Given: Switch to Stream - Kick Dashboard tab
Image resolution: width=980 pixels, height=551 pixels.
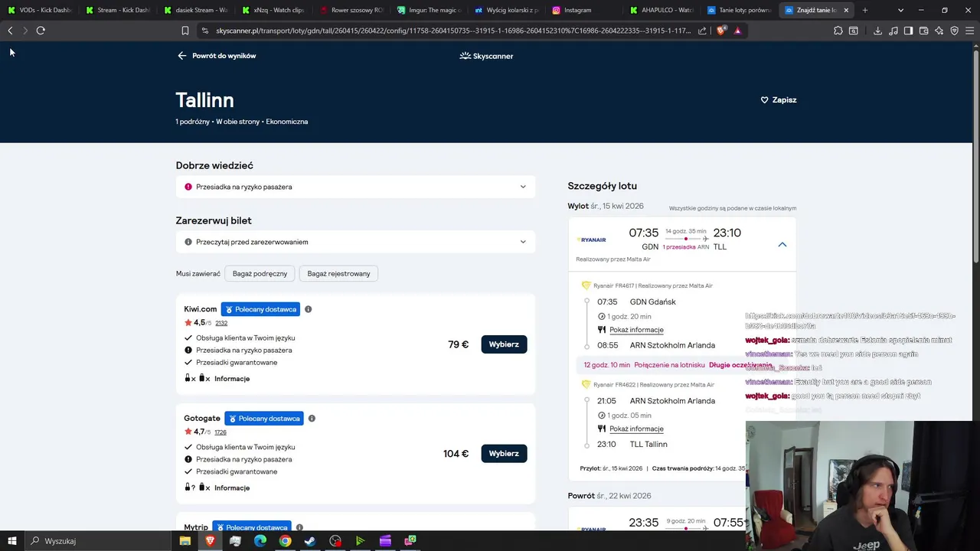Looking at the screenshot, I should pos(117,10).
